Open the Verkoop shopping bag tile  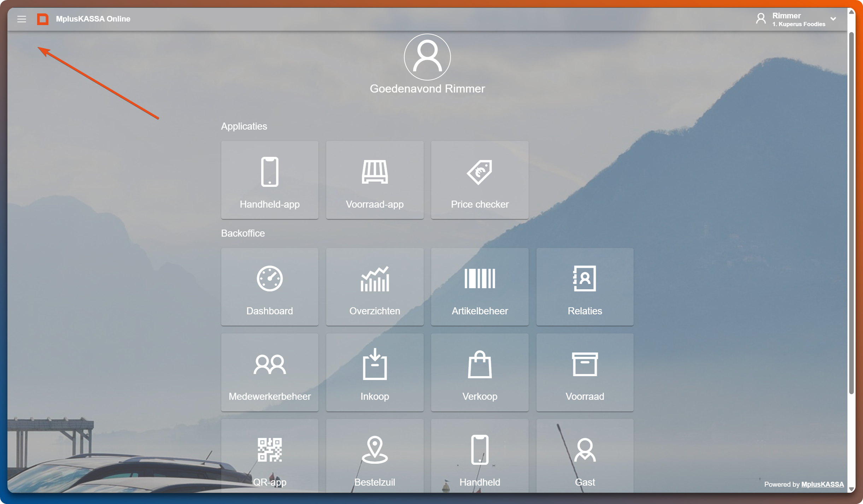[x=480, y=372]
